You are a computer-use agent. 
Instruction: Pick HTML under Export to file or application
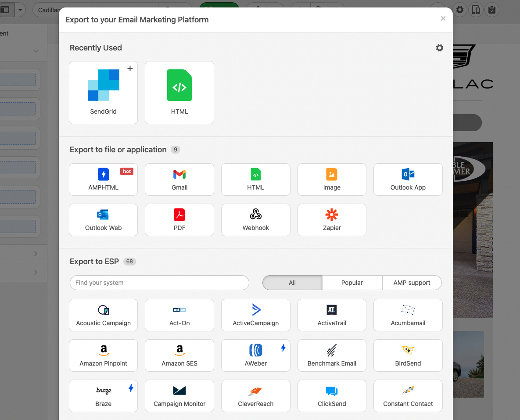point(256,179)
